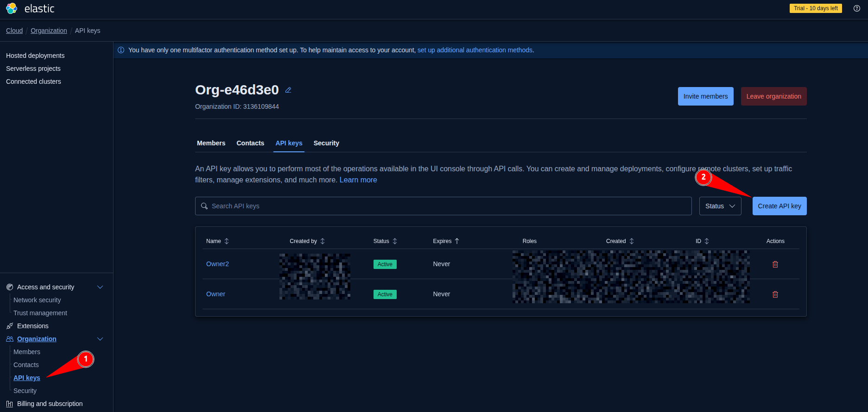The image size is (868, 412).
Task: Click the magnifier icon in search box
Action: click(204, 206)
